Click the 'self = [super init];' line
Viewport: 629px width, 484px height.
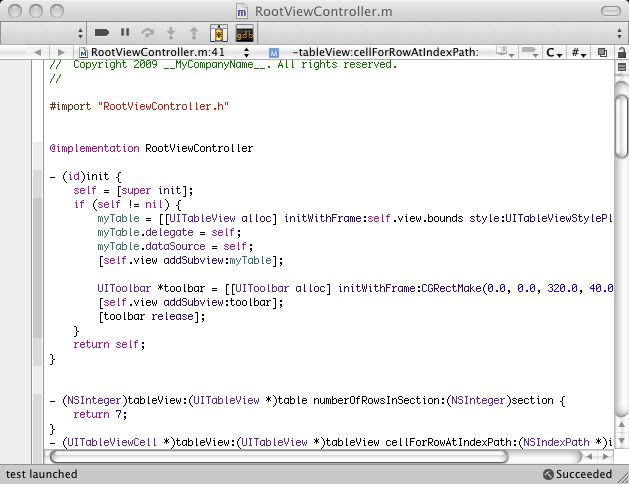tap(133, 190)
